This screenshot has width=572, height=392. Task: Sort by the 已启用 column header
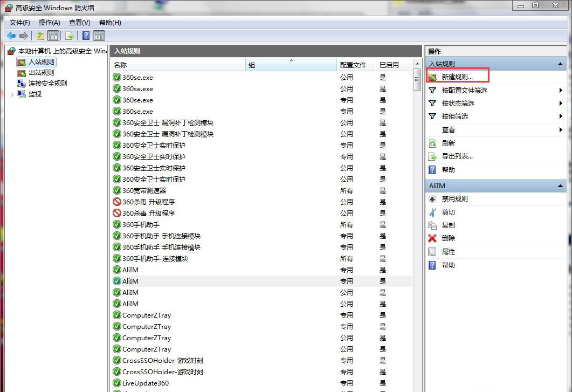click(x=392, y=65)
